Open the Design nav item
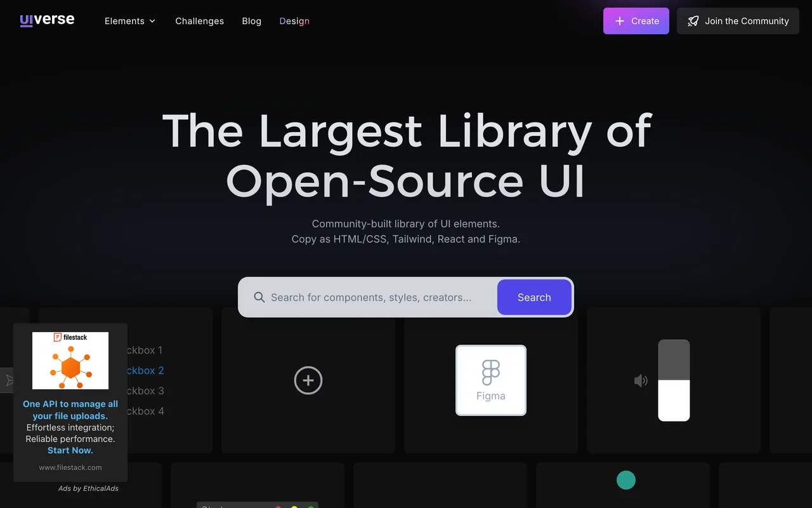 click(294, 21)
